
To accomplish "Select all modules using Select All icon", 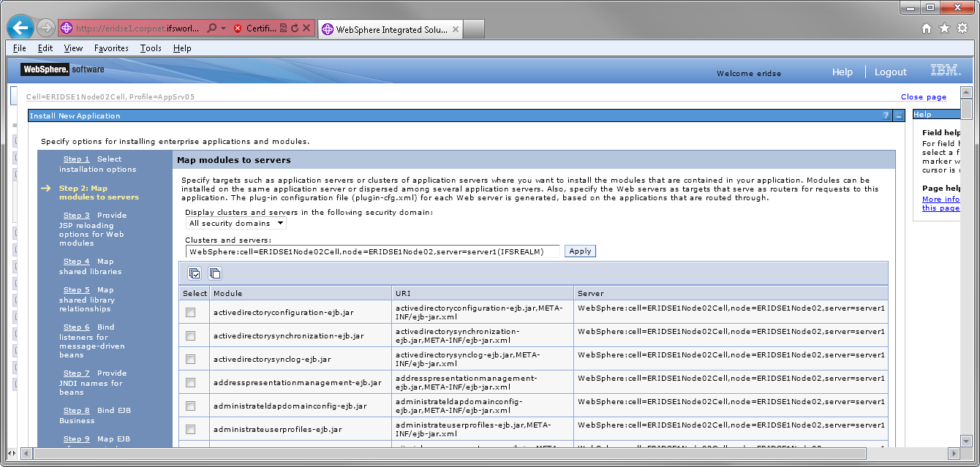I will pyautogui.click(x=194, y=272).
